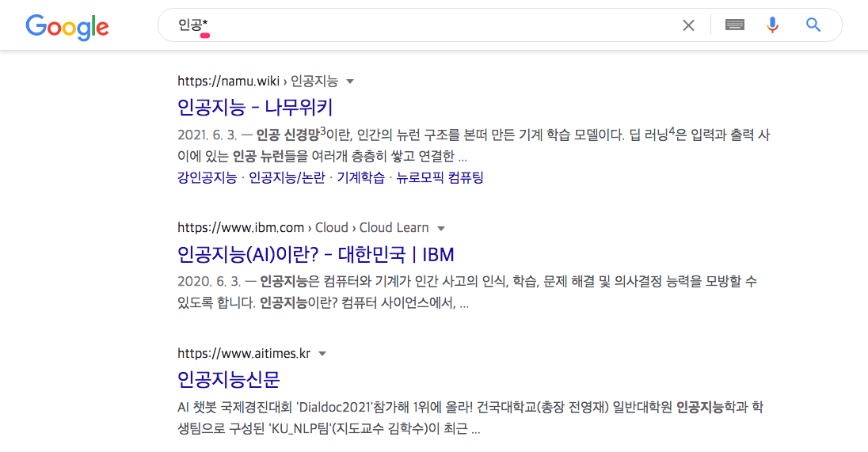The width and height of the screenshot is (868, 452).
Task: Click the blue magnifier search button
Action: click(x=813, y=25)
